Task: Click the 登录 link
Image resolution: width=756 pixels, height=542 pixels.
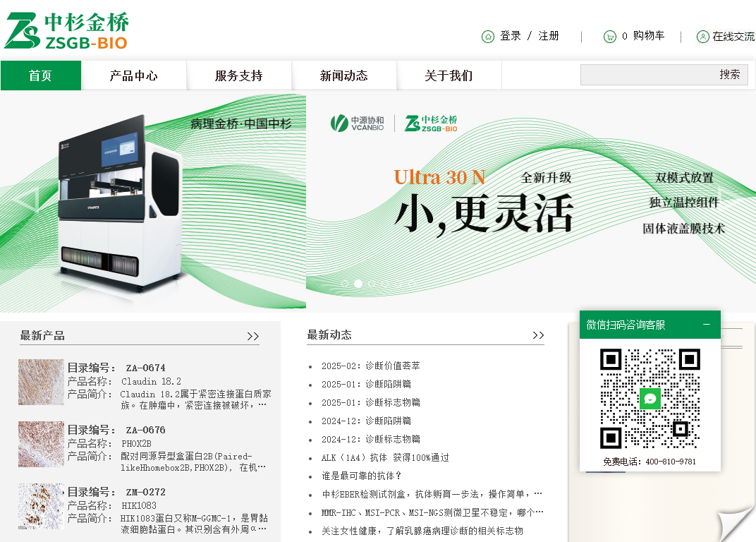Action: [x=511, y=36]
